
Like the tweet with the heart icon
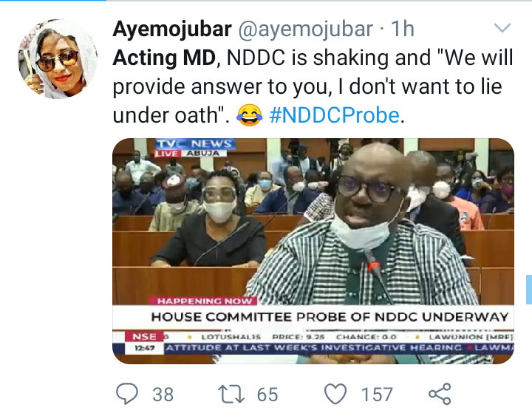coord(335,394)
